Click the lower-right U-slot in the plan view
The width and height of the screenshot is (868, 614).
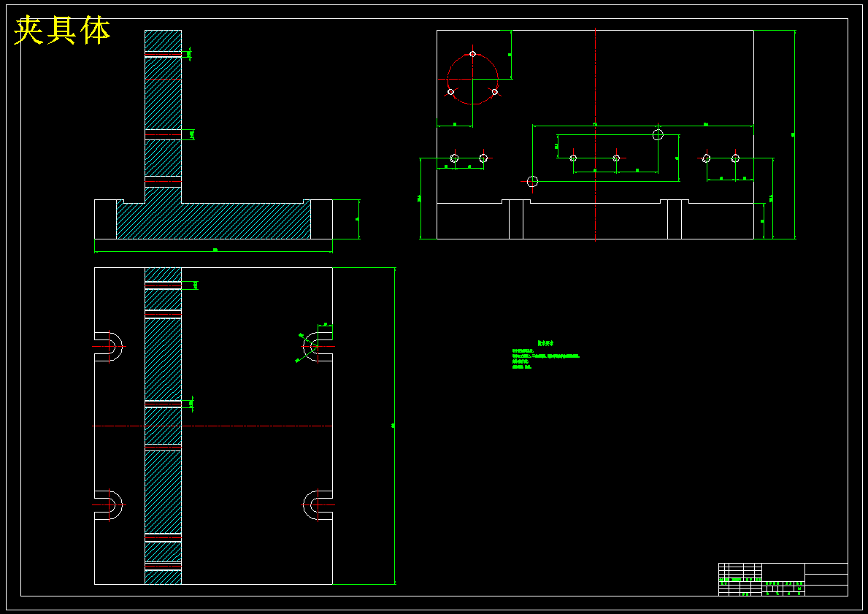[318, 505]
